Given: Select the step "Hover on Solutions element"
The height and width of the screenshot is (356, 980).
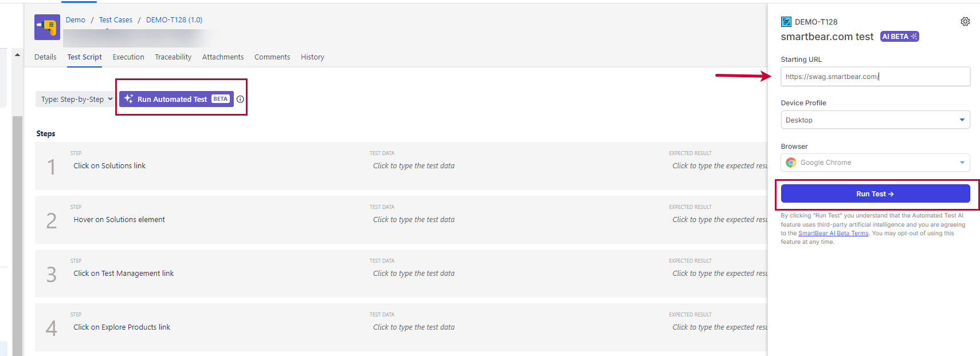Looking at the screenshot, I should coord(119,220).
